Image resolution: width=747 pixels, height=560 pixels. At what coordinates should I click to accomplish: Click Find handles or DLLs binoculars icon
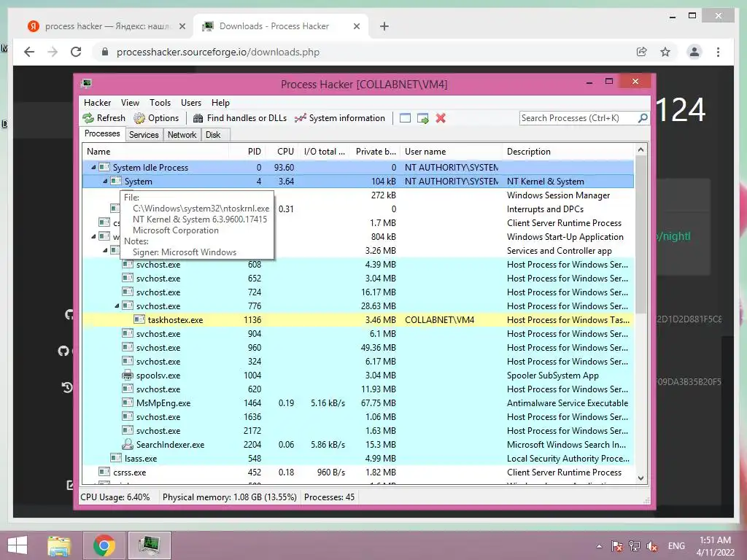coord(198,118)
